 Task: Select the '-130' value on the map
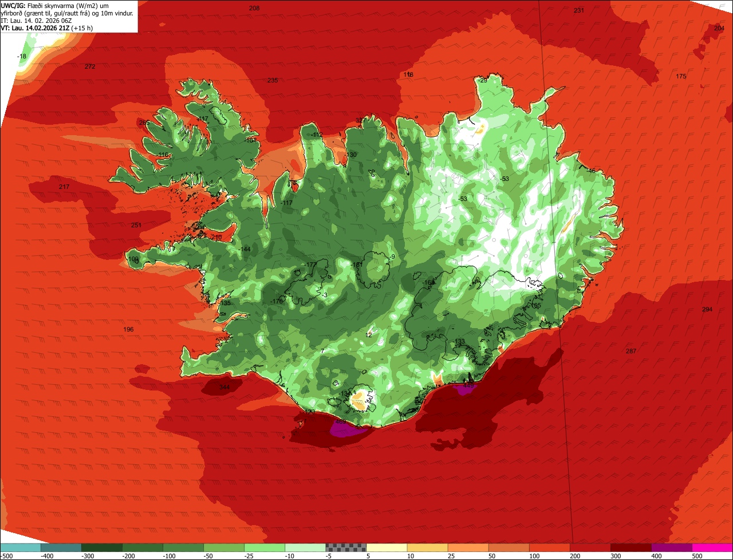[350, 155]
